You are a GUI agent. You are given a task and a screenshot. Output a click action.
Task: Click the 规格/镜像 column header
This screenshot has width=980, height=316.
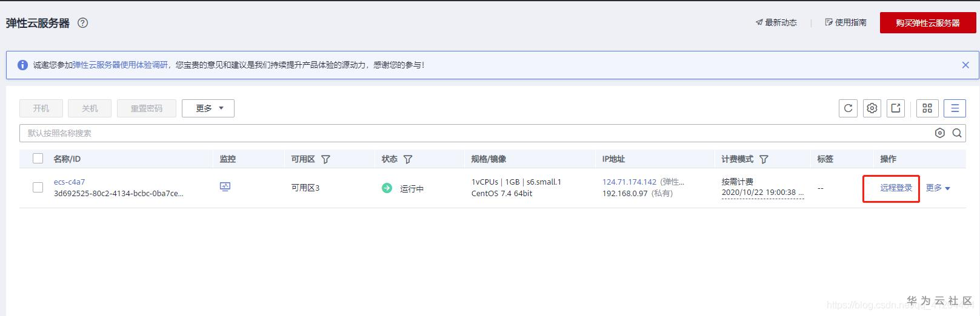[x=488, y=159]
